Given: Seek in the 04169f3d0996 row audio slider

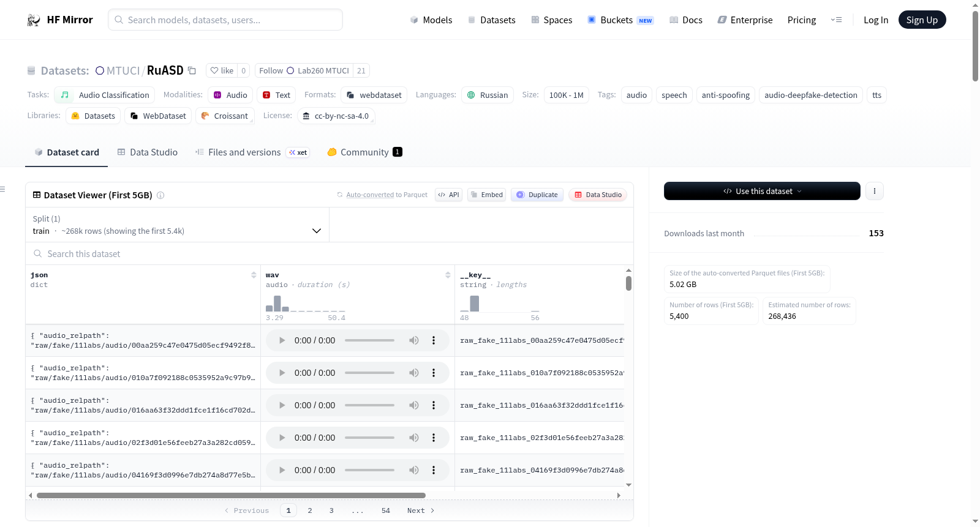Looking at the screenshot, I should pyautogui.click(x=369, y=470).
